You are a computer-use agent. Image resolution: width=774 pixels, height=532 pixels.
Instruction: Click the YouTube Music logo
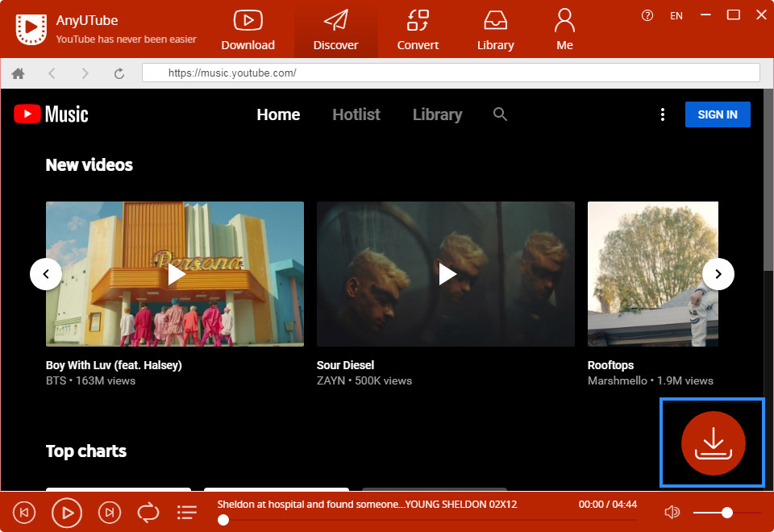pyautogui.click(x=52, y=114)
